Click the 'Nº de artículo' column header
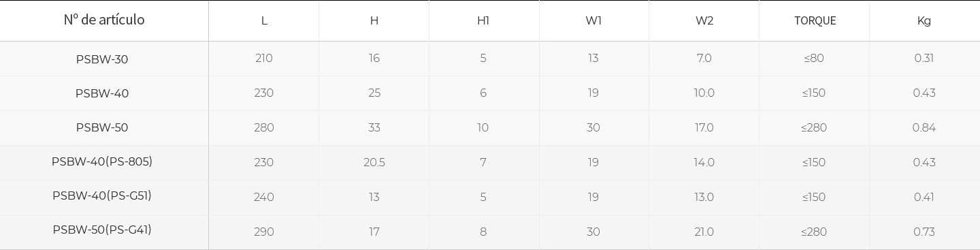 [104, 20]
